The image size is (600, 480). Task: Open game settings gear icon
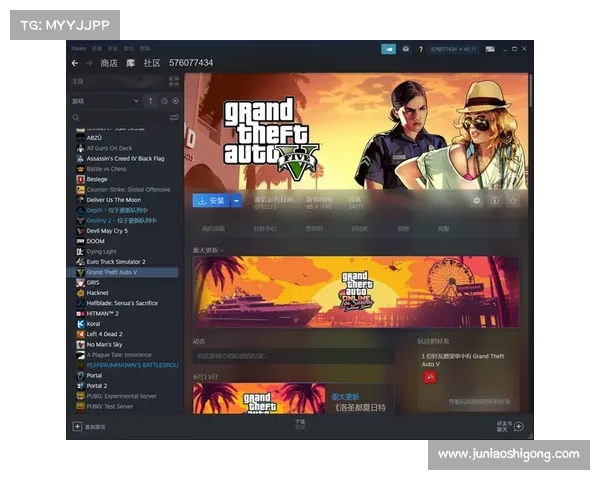pos(476,200)
